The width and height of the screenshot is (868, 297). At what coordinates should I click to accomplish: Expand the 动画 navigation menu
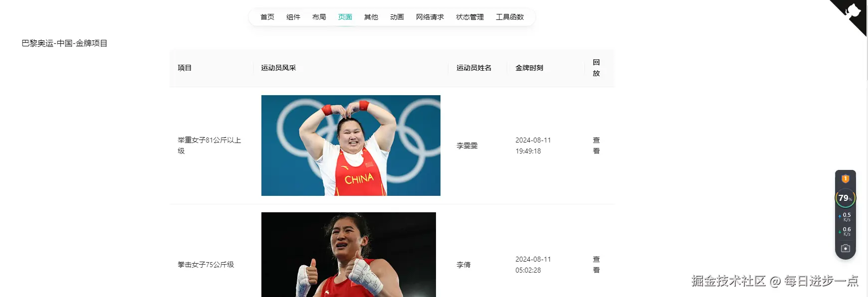397,17
